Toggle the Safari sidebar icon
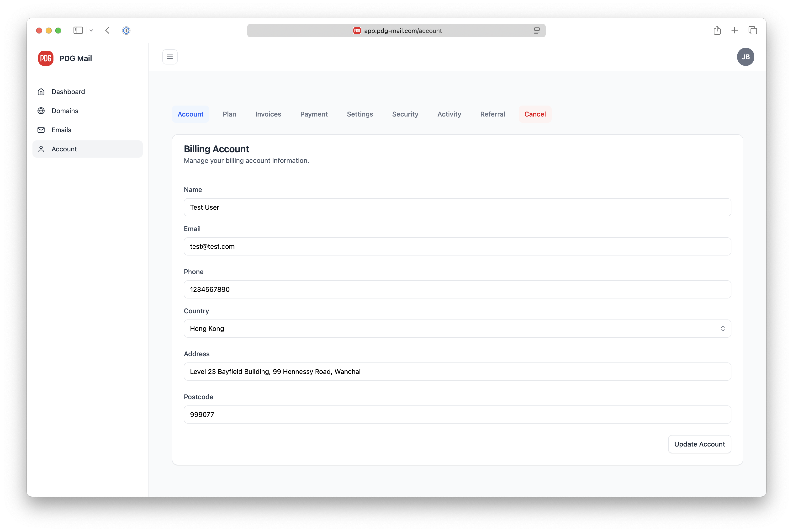 [78, 30]
